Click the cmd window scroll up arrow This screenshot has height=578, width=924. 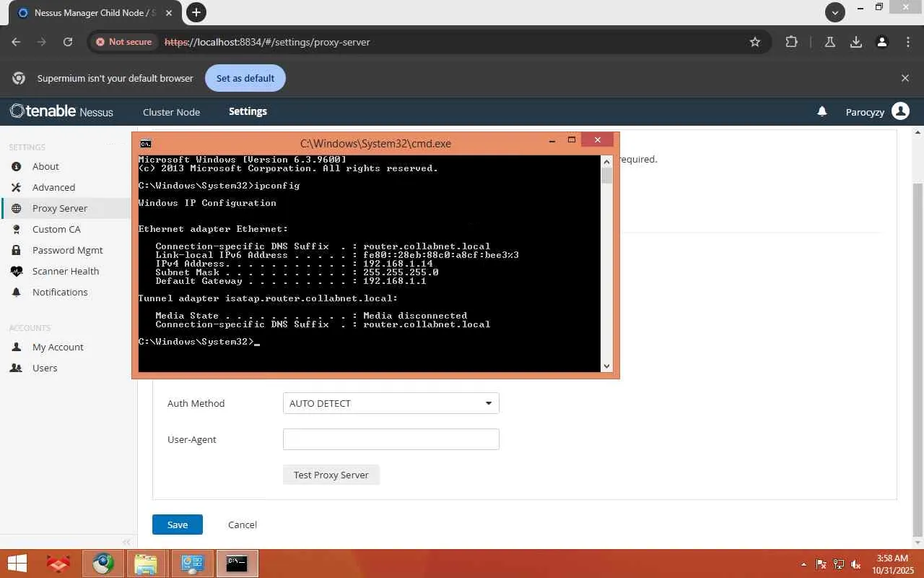pyautogui.click(x=606, y=161)
